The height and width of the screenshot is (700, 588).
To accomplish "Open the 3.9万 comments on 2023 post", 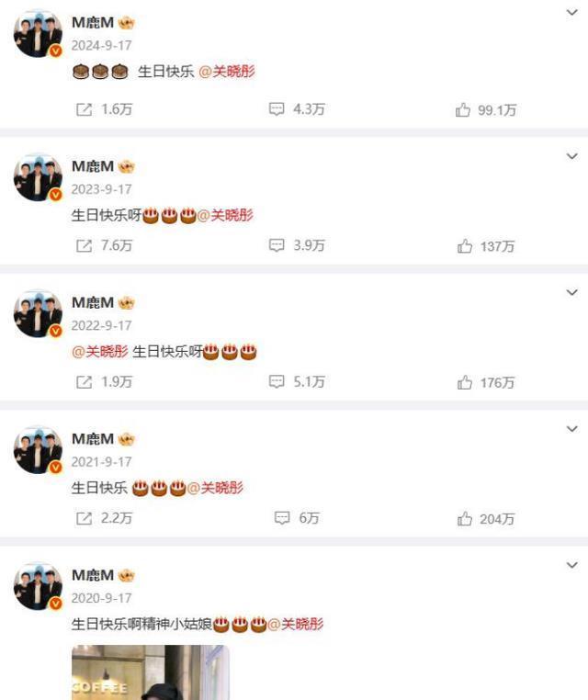I will point(297,245).
